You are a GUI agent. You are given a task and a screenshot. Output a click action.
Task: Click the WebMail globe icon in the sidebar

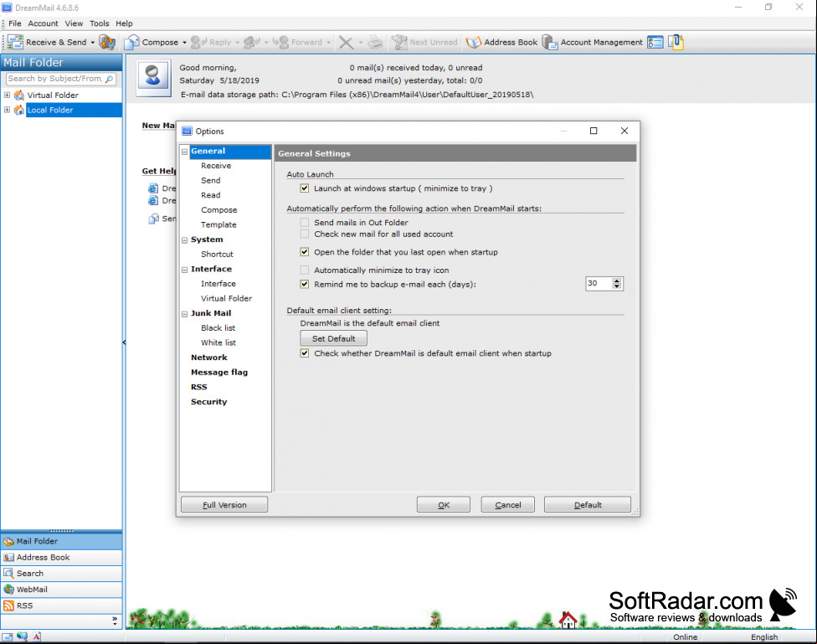pyautogui.click(x=9, y=590)
